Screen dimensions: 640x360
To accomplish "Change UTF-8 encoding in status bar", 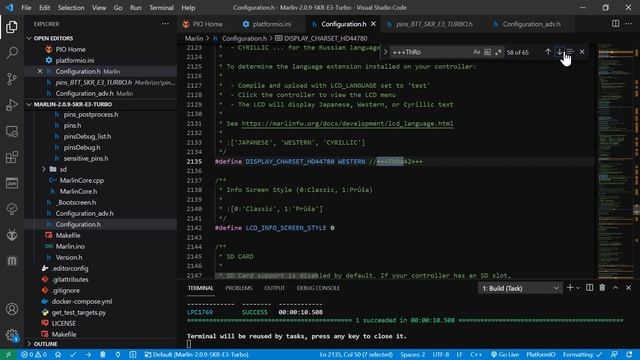I will pos(441,354).
